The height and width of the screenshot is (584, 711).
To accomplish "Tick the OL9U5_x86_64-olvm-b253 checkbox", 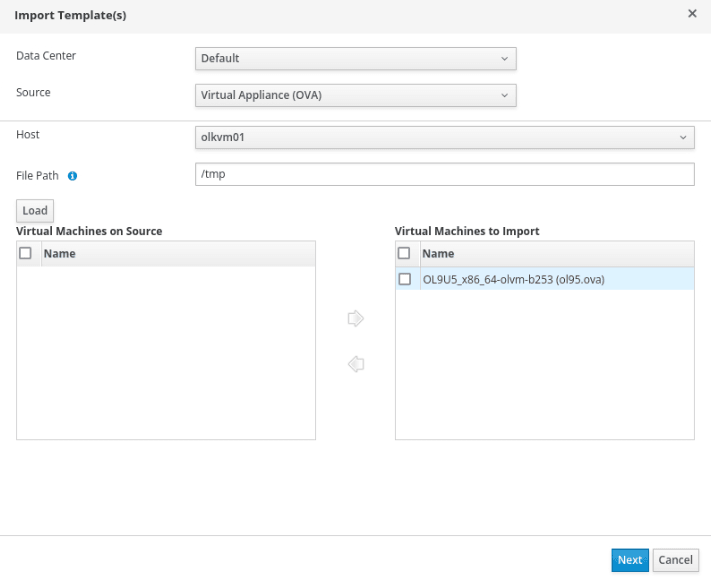I will tap(405, 279).
